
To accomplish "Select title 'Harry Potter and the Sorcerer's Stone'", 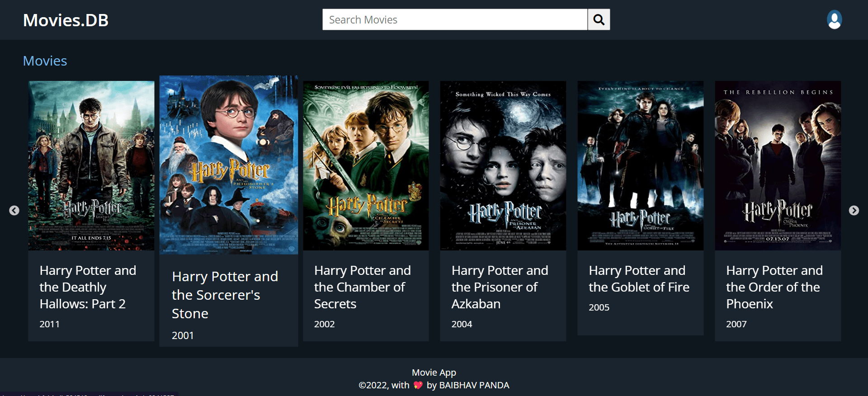I will (225, 295).
